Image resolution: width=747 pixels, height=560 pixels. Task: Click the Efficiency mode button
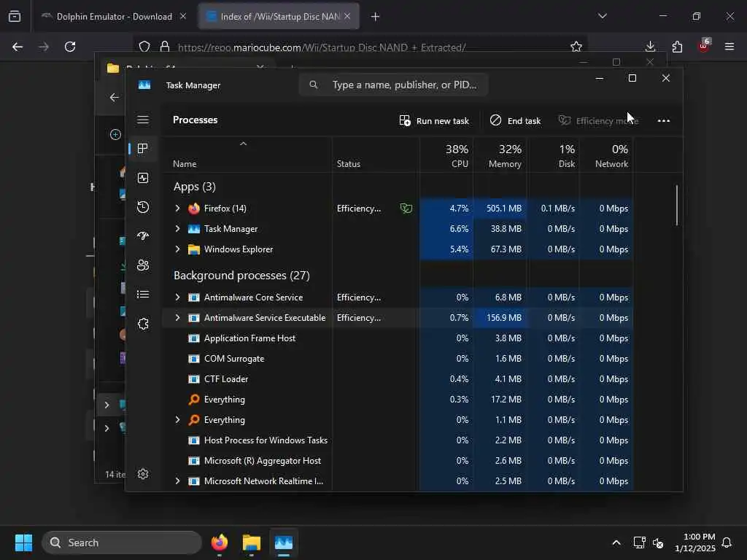[599, 120]
